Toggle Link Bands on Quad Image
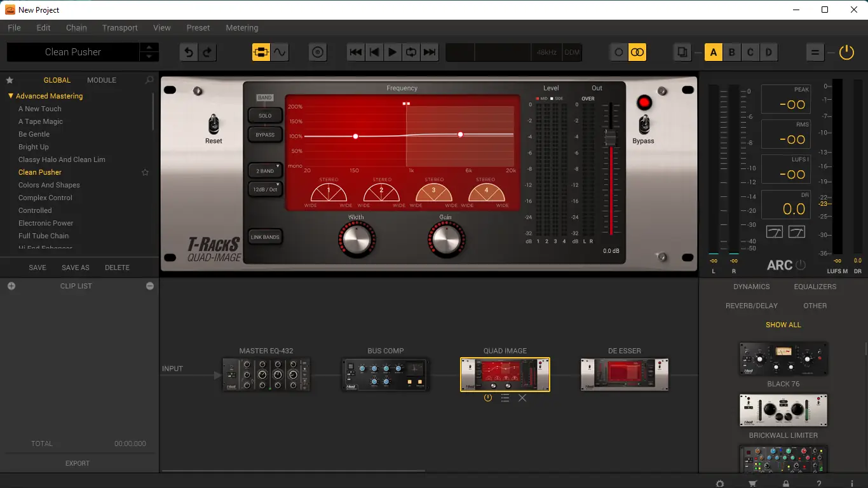868x488 pixels. click(264, 236)
